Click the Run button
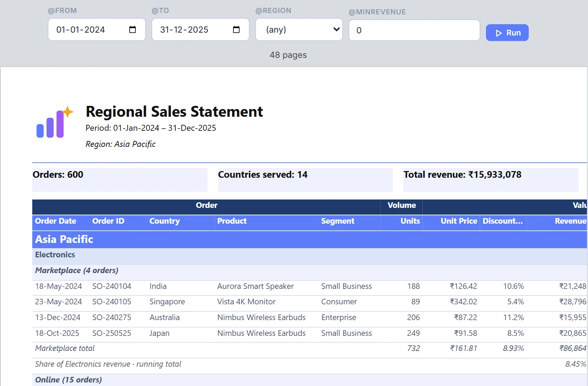Image resolution: width=588 pixels, height=386 pixels. 507,33
